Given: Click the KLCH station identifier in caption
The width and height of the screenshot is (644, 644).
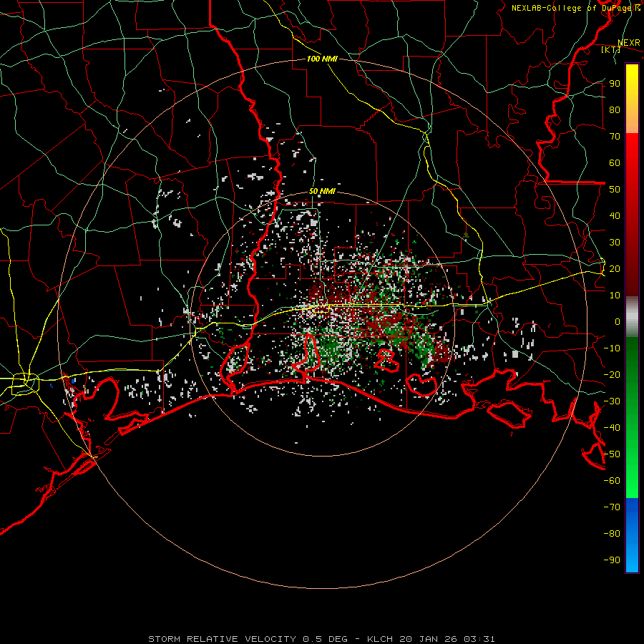Looking at the screenshot, I should click(380, 639).
